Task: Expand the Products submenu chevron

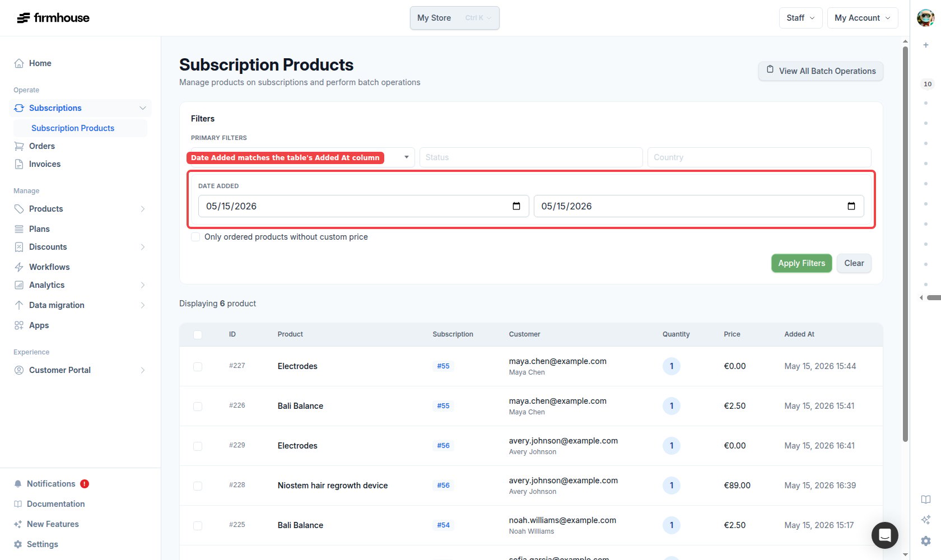Action: click(x=143, y=209)
